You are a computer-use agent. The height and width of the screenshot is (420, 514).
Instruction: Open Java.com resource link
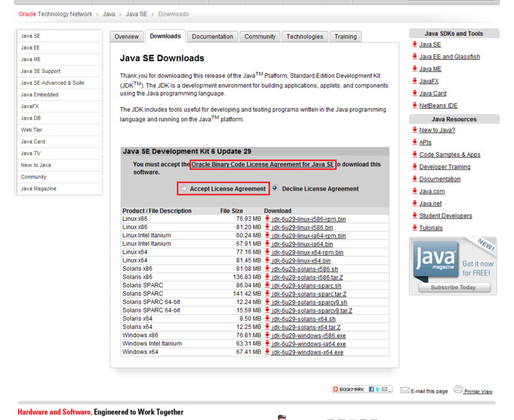point(432,191)
